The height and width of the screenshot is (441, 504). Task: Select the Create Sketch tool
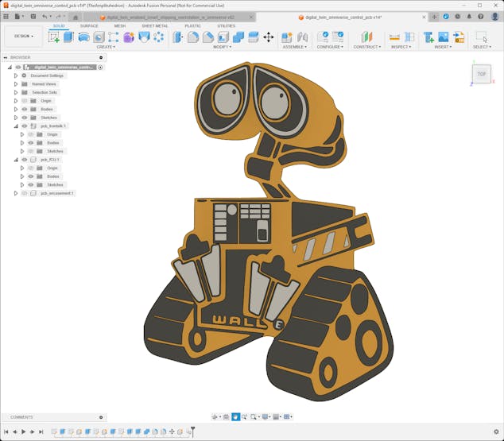54,37
